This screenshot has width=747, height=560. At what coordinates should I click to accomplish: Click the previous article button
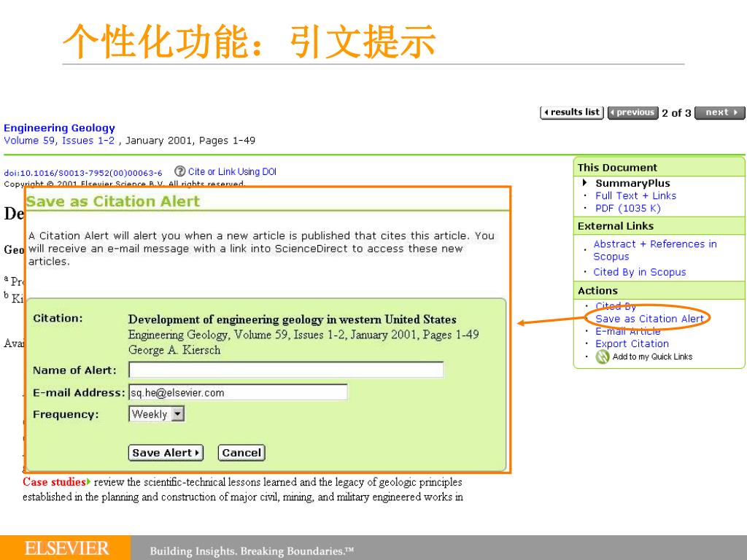(x=633, y=113)
